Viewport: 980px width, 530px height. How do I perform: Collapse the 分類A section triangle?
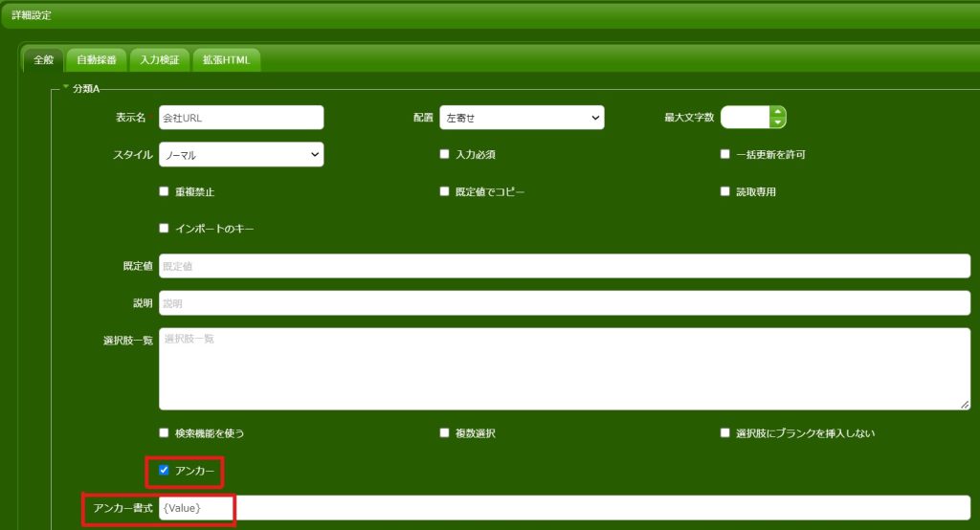click(x=66, y=87)
